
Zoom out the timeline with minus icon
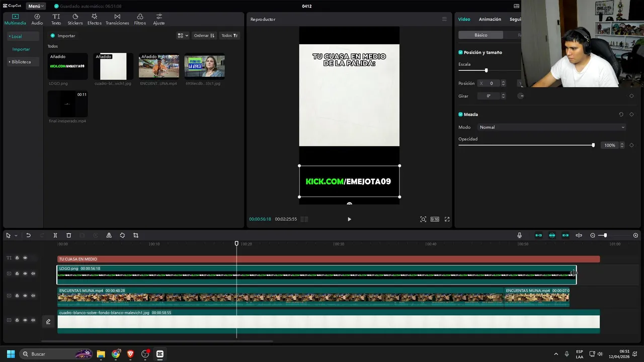click(592, 235)
